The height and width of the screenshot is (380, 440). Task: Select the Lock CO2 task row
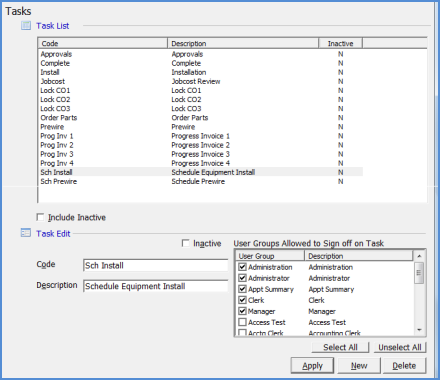[x=201, y=99]
